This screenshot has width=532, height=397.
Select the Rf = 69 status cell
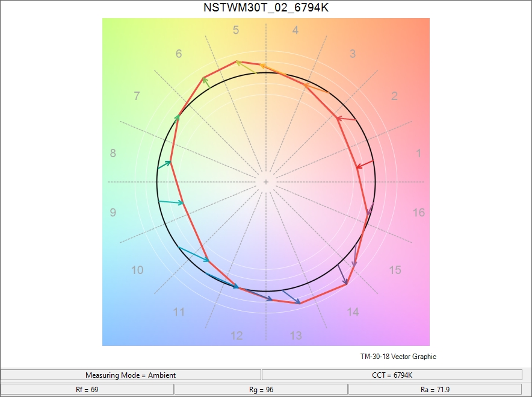coord(87,390)
